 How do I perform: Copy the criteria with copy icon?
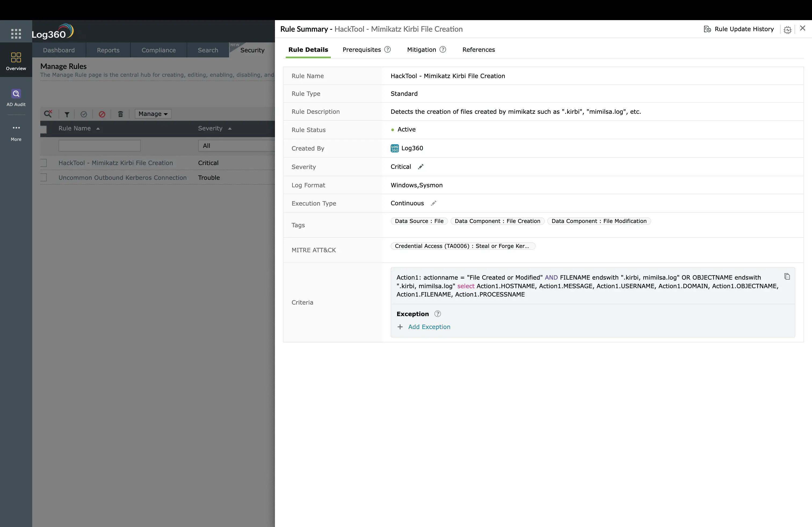pos(787,276)
